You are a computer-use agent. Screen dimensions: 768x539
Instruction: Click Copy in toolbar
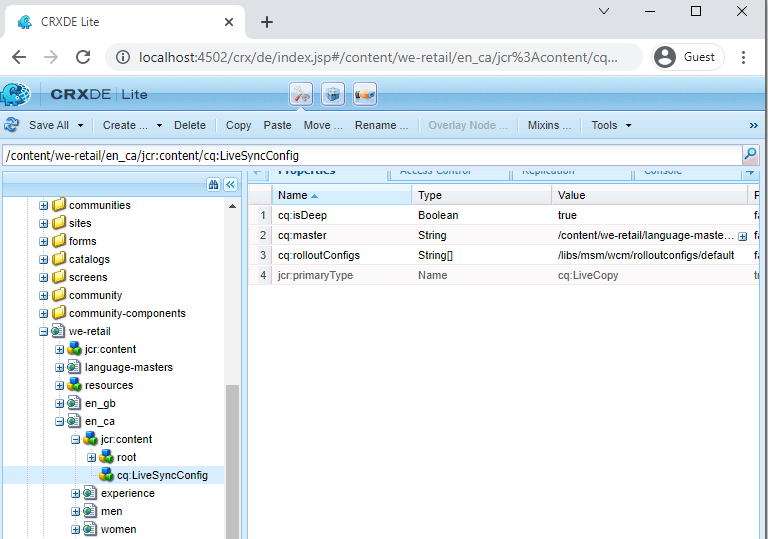[238, 125]
